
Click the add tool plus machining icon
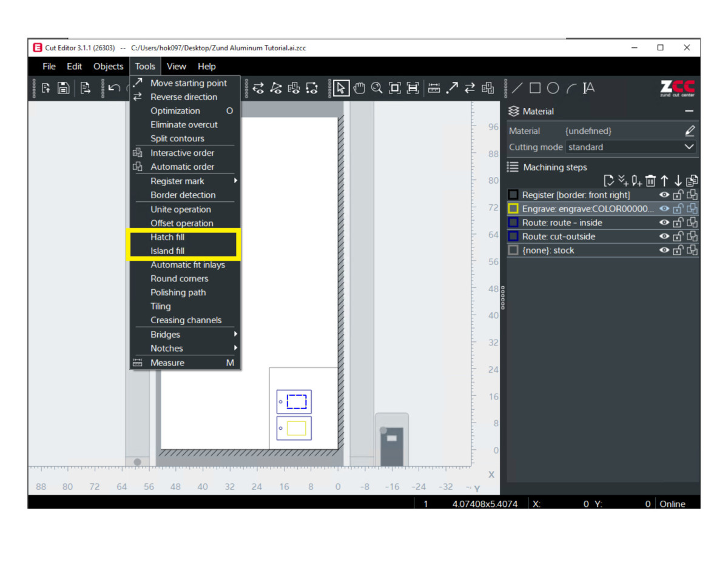[636, 181]
